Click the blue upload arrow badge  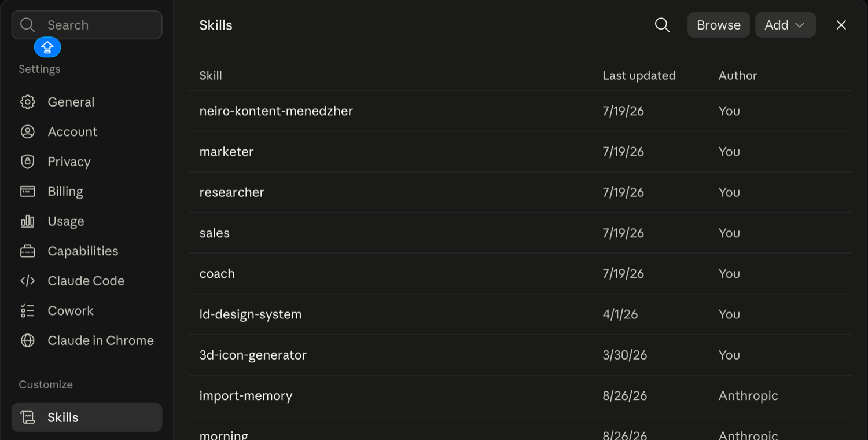click(47, 47)
